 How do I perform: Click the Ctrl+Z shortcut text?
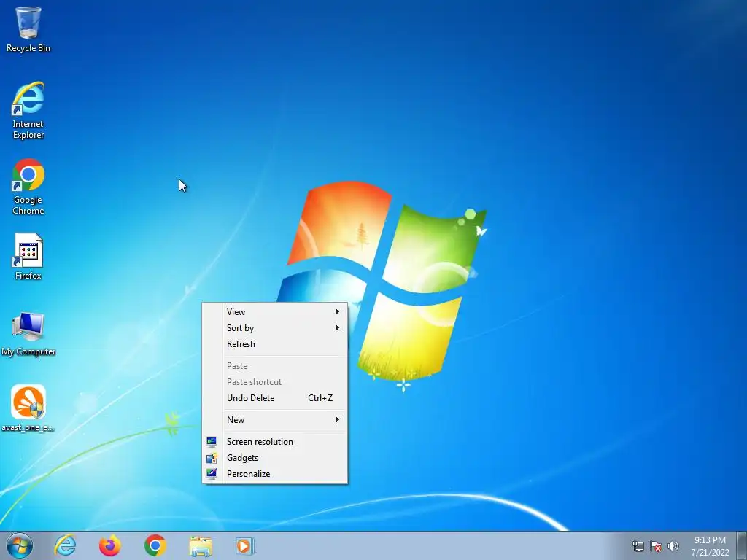pos(320,398)
